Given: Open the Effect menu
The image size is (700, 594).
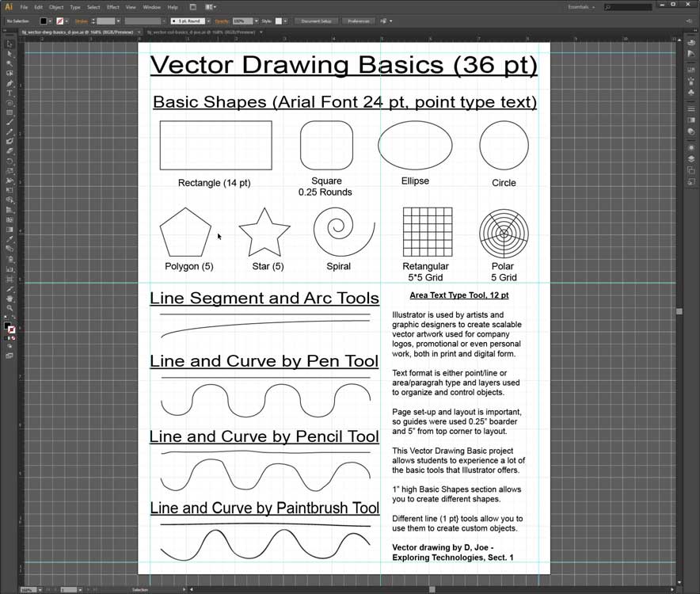Looking at the screenshot, I should click(113, 7).
